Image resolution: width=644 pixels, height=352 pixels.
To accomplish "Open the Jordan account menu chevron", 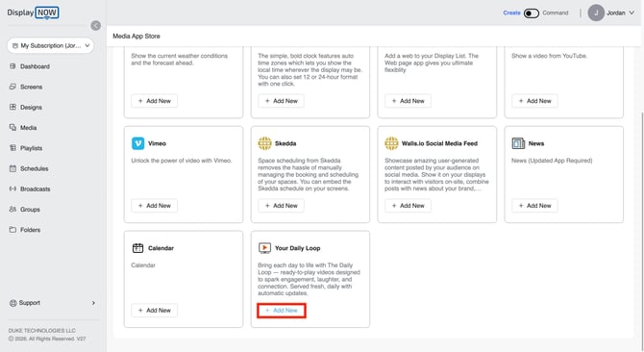I will pos(632,13).
